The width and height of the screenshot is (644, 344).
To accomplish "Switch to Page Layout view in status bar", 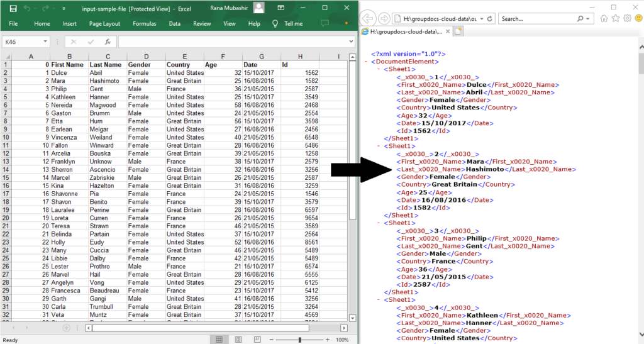I will pyautogui.click(x=238, y=340).
